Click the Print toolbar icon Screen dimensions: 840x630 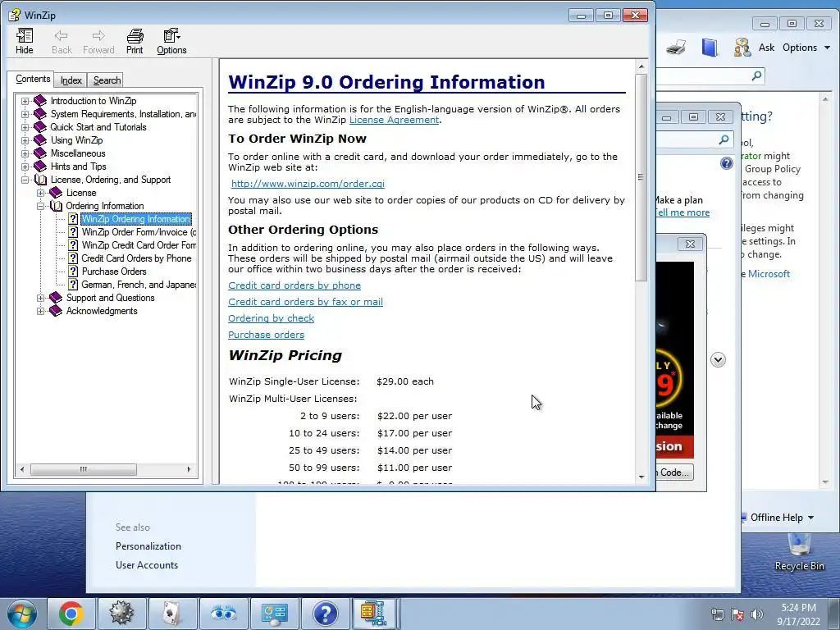[x=135, y=41]
